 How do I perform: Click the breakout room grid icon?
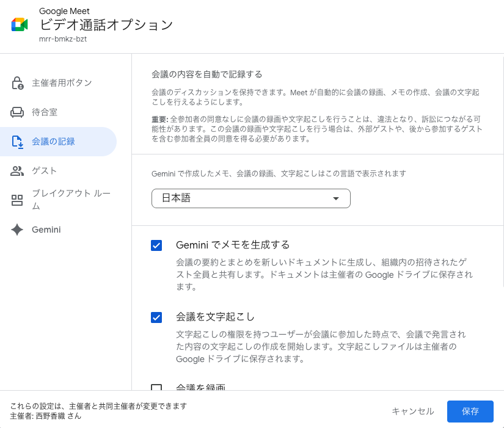[x=17, y=200]
